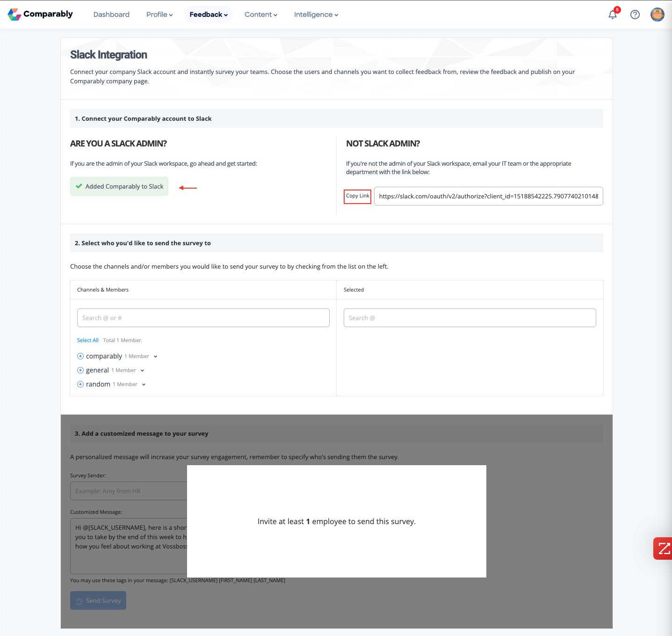The image size is (672, 636).
Task: Expand the comparably channel member list
Action: (x=156, y=356)
